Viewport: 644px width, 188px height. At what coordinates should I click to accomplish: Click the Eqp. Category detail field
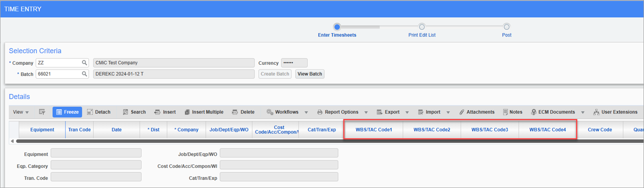click(x=96, y=165)
